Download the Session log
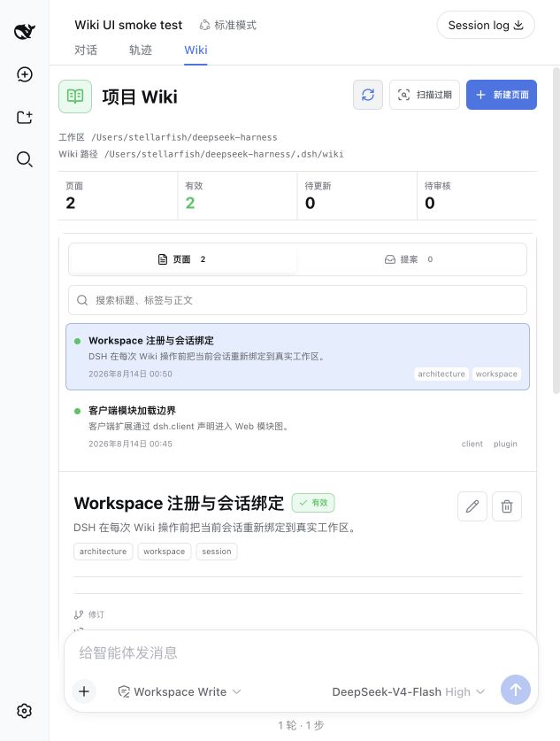The image size is (560, 741). 486,25
